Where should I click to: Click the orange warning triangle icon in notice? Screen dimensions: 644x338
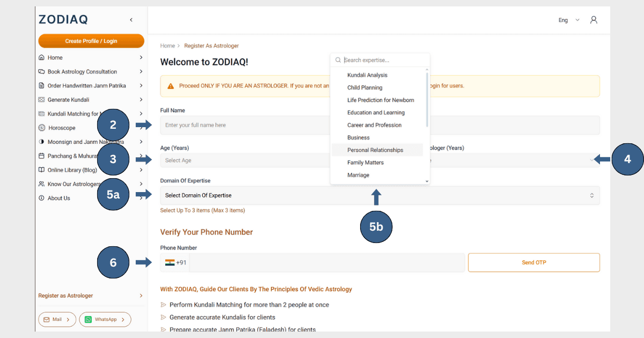click(171, 86)
